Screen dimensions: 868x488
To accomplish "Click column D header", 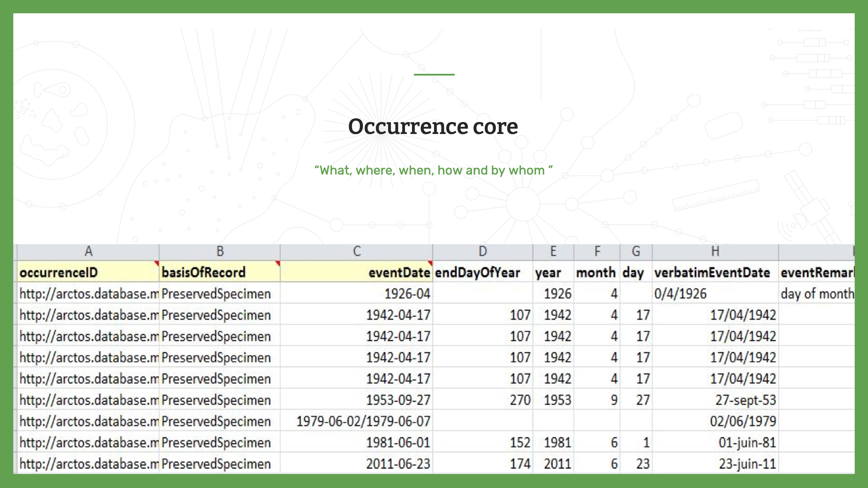I will pos(483,252).
